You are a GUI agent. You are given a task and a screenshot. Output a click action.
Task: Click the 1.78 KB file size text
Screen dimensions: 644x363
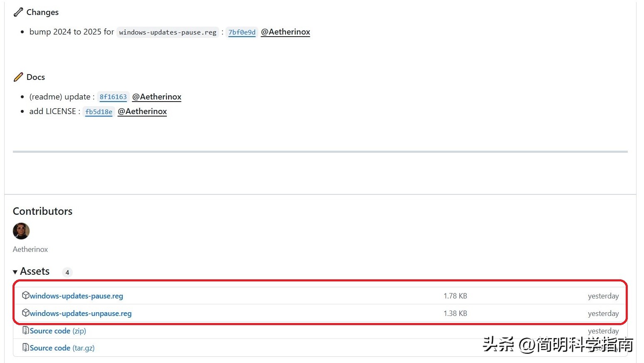(455, 296)
